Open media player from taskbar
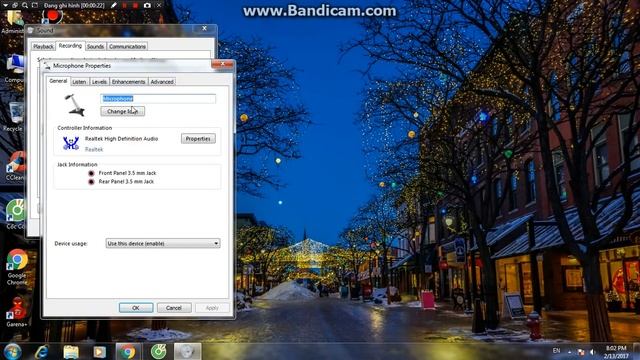 100,351
